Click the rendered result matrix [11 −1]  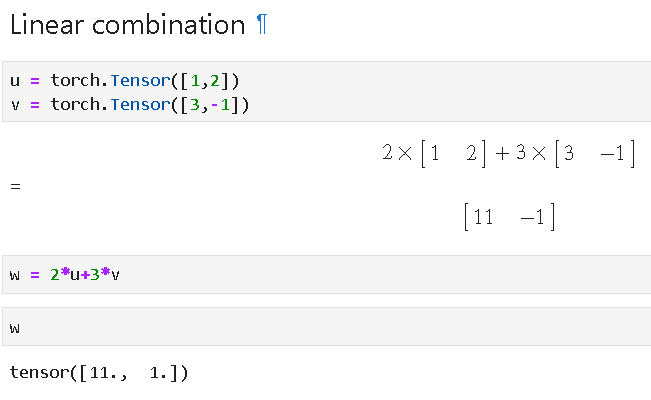point(509,217)
